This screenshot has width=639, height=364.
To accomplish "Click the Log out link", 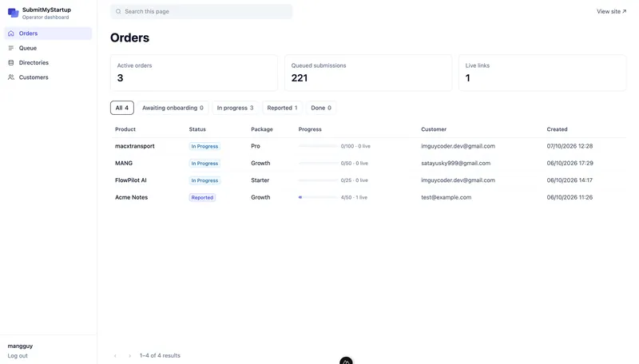I will (x=18, y=356).
